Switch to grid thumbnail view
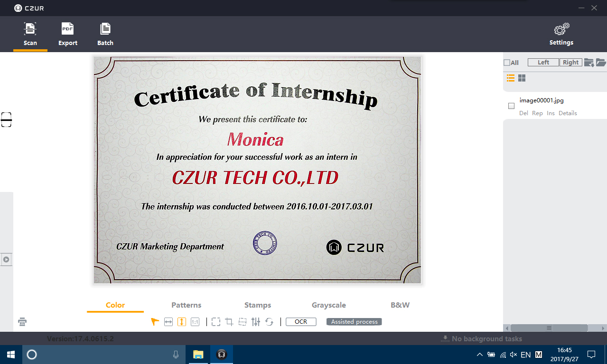This screenshot has height=364, width=607. 522,78
